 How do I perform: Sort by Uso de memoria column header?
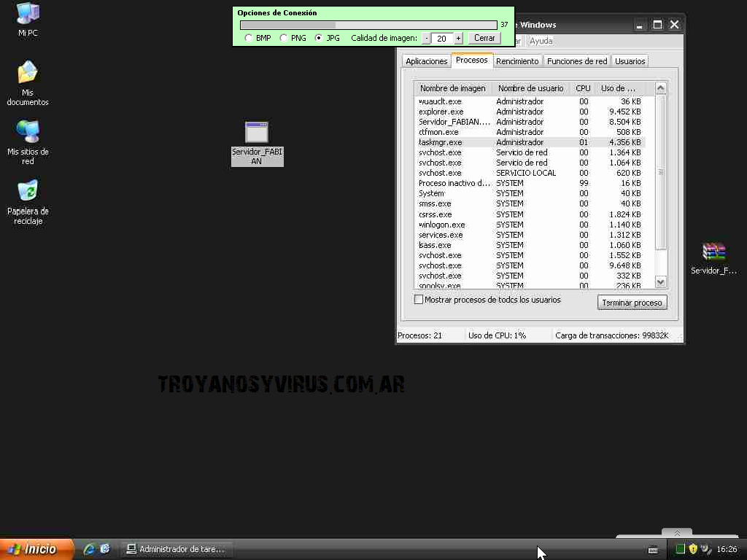(619, 88)
